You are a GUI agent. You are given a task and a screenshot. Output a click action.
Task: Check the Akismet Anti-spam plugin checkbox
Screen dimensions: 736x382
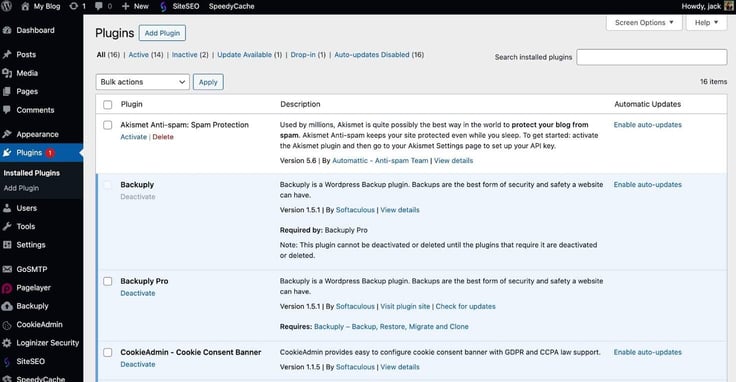(107, 125)
